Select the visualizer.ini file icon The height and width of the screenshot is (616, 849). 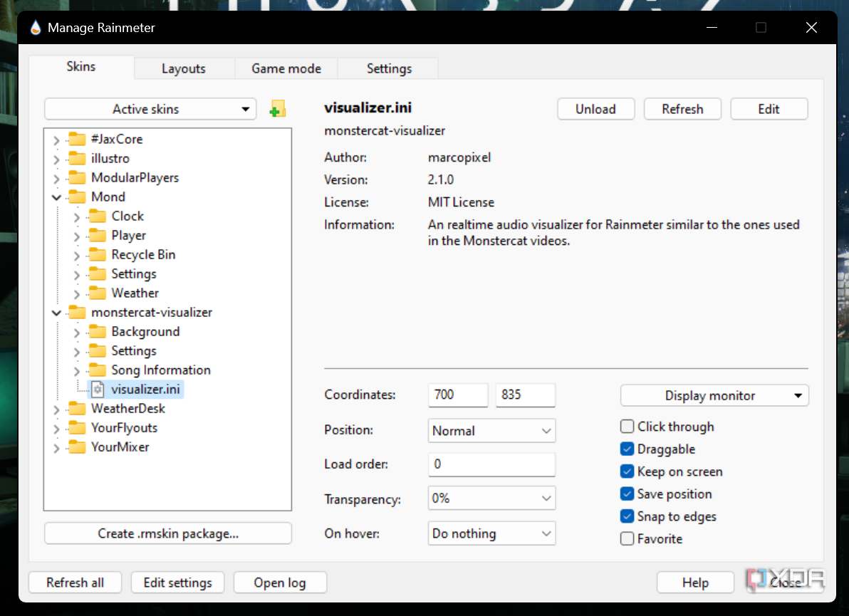click(x=98, y=390)
